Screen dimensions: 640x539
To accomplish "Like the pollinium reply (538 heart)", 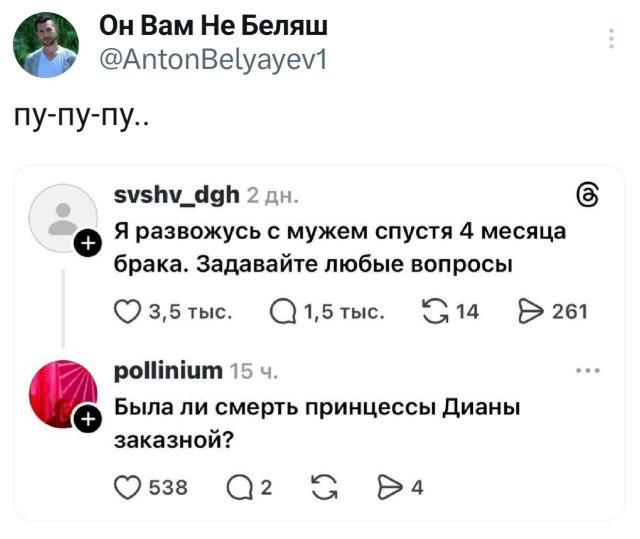I will 129,487.
